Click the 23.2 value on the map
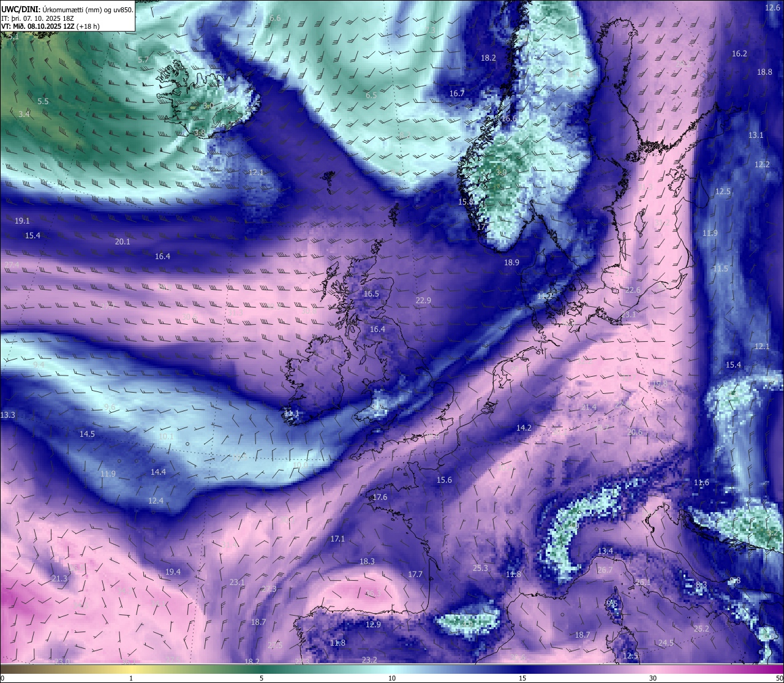Viewport: 784px width, 683px height. point(369,660)
